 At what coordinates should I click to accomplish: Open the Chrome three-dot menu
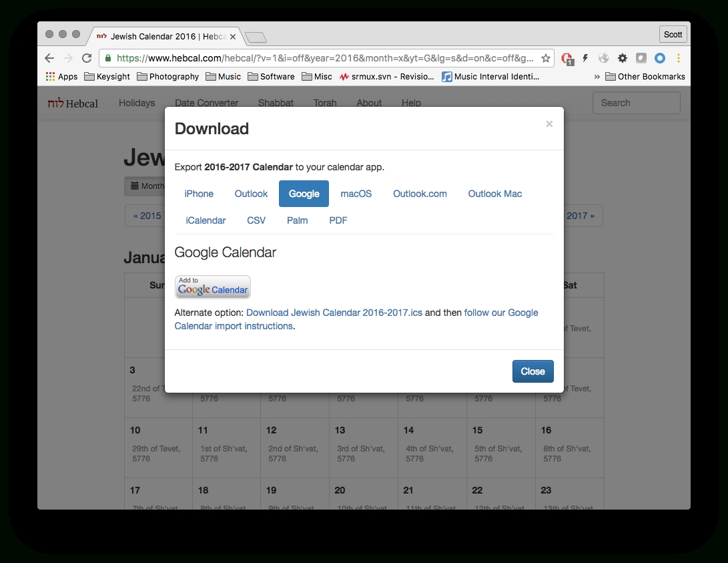tap(679, 58)
